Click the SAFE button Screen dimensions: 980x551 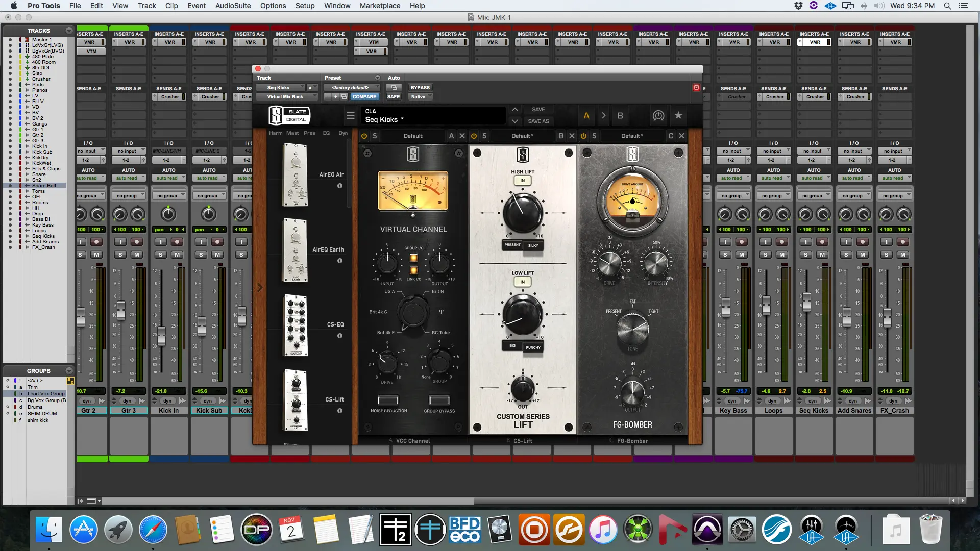[x=394, y=97]
